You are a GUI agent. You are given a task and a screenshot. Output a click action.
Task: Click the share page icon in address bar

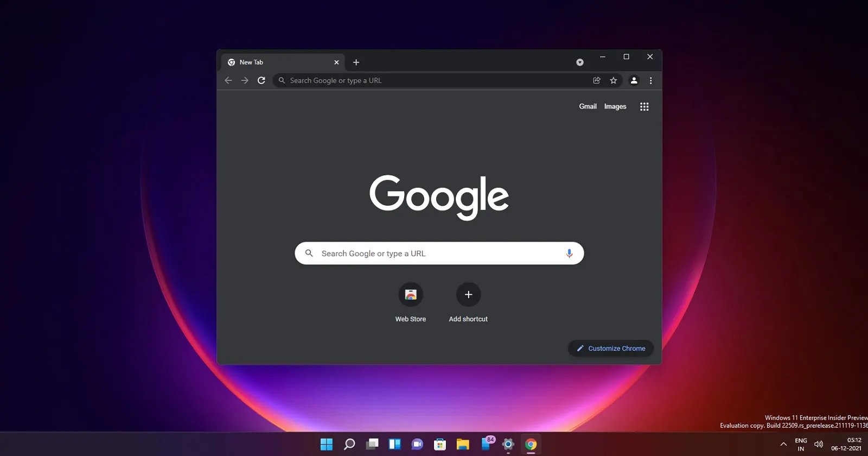[597, 80]
